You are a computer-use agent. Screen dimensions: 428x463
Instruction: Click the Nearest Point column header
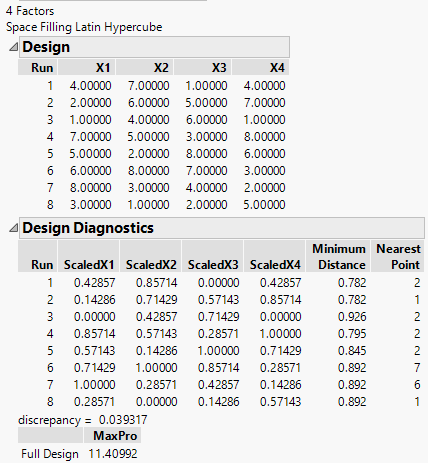[398, 257]
